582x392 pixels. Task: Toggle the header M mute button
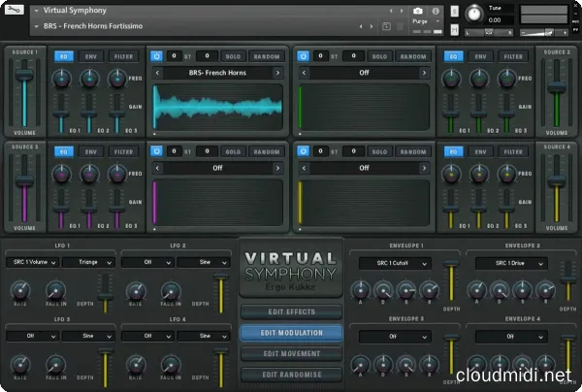(455, 30)
